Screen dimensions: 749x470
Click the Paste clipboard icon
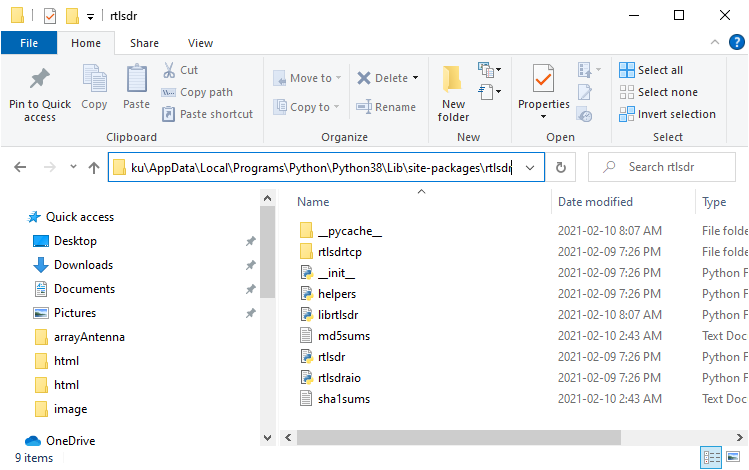point(137,78)
